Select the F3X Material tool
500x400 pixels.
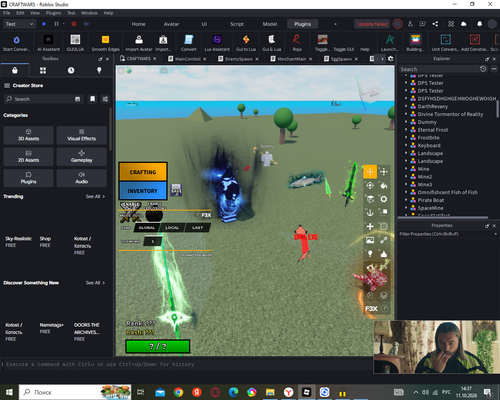384,199
